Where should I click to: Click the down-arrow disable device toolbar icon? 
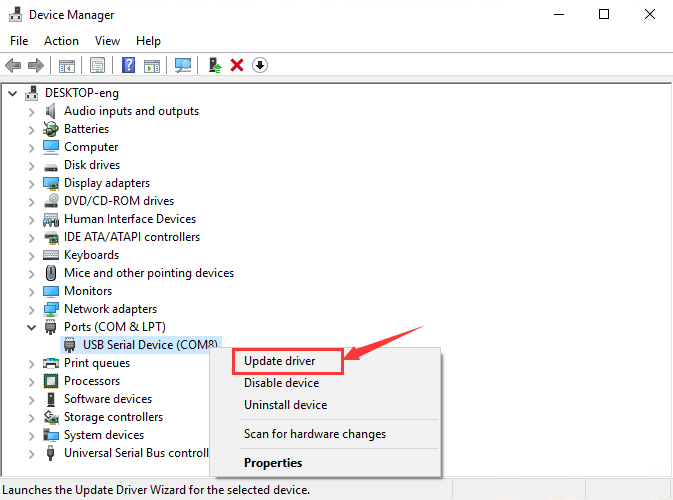click(x=260, y=65)
